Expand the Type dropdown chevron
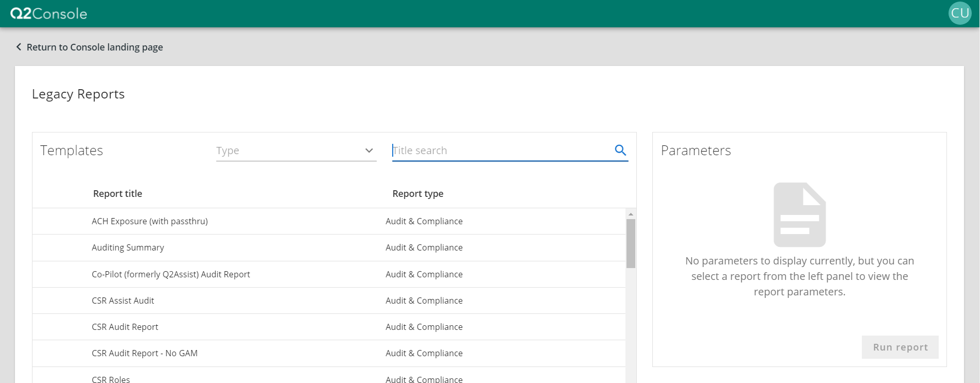 [x=369, y=151]
